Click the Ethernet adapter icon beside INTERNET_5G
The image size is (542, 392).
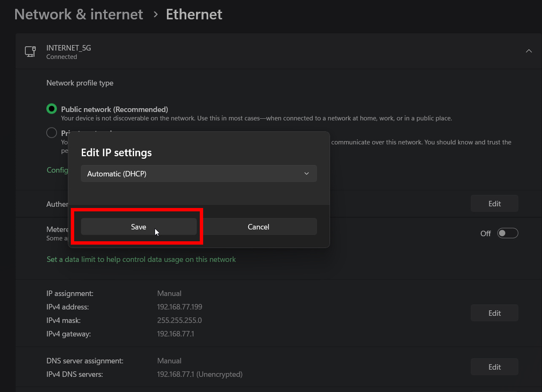(x=30, y=51)
